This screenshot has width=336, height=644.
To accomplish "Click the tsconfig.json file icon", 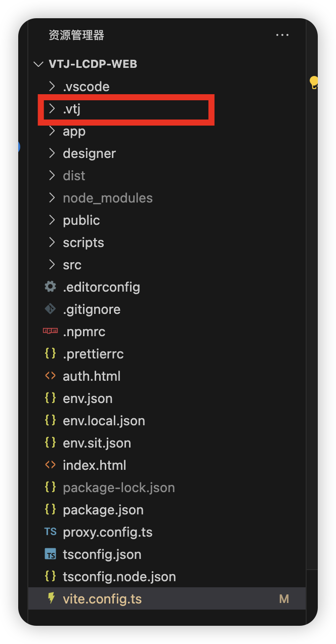I will tap(50, 554).
